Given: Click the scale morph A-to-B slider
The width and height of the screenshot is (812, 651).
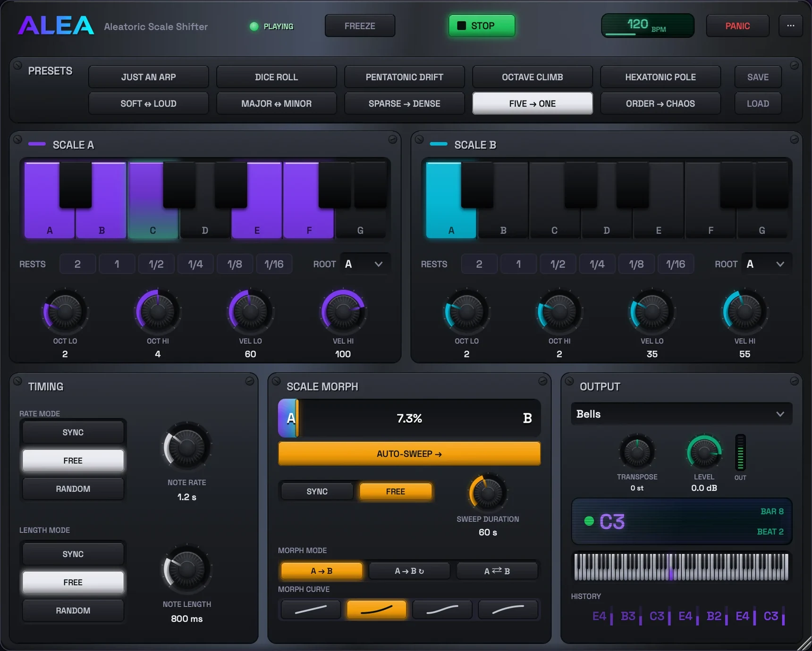Looking at the screenshot, I should [409, 418].
